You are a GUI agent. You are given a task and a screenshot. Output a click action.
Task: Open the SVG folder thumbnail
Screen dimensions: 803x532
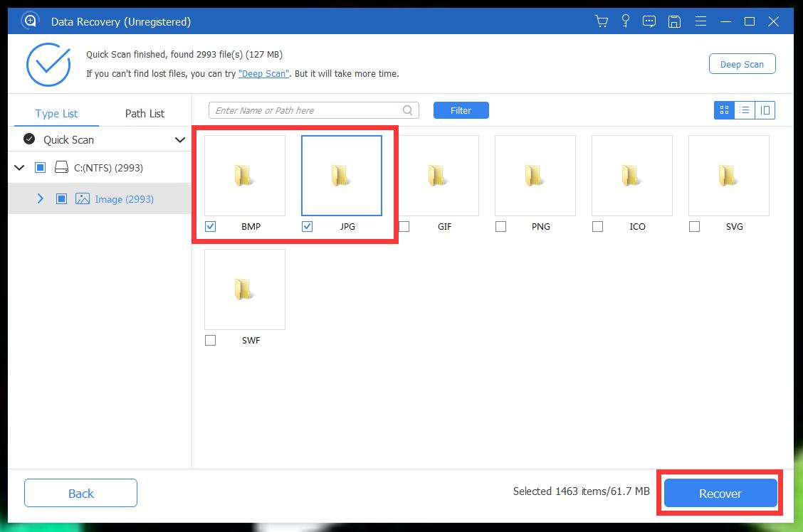[729, 176]
